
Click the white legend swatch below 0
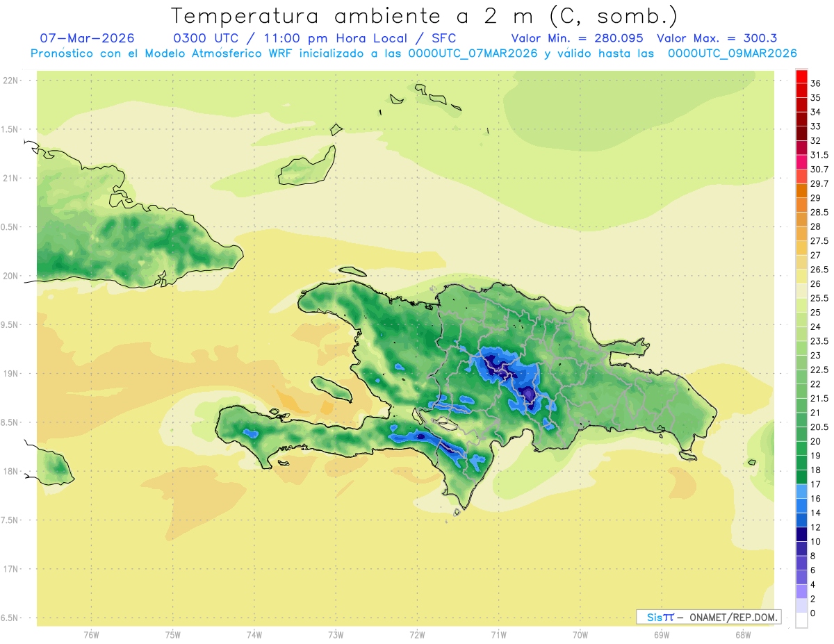click(x=801, y=620)
